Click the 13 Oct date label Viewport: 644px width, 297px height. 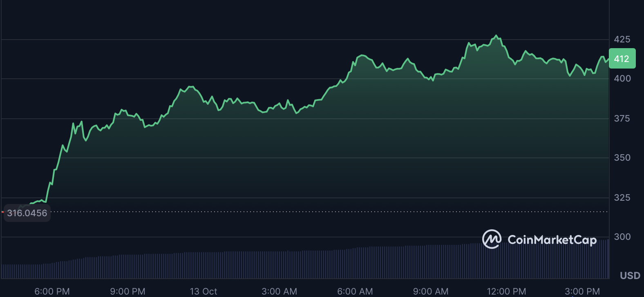203,291
